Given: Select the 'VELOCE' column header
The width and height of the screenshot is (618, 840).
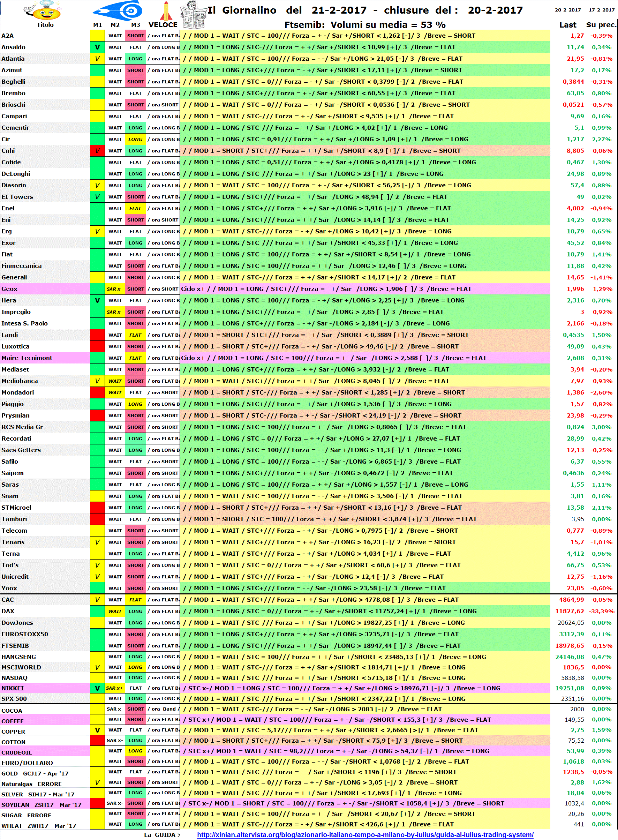Looking at the screenshot, I should coord(163,25).
